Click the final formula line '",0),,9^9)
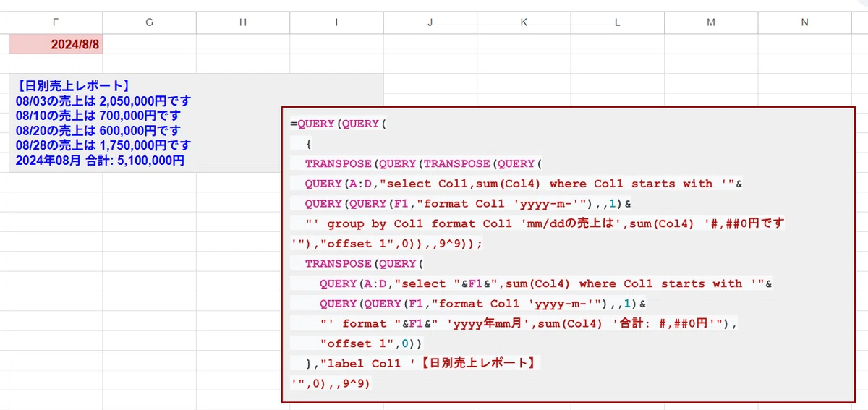 coord(330,383)
